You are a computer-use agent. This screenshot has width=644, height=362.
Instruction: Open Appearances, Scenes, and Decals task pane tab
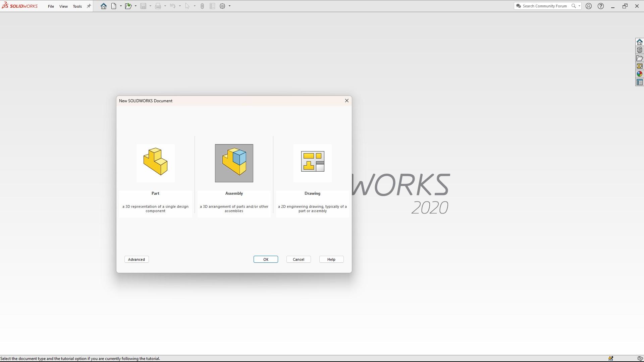pyautogui.click(x=640, y=74)
